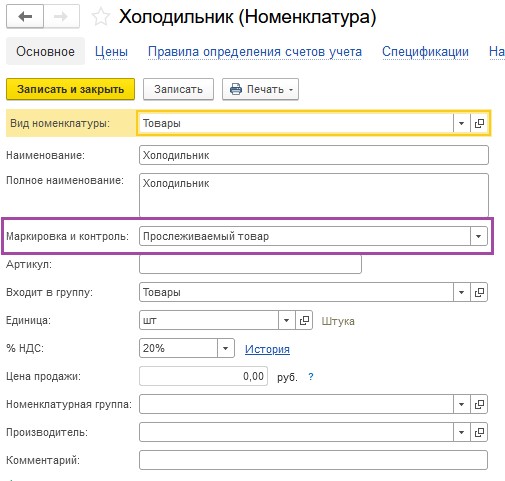Click the blue question mark help icon
The image size is (505, 481).
[x=311, y=377]
